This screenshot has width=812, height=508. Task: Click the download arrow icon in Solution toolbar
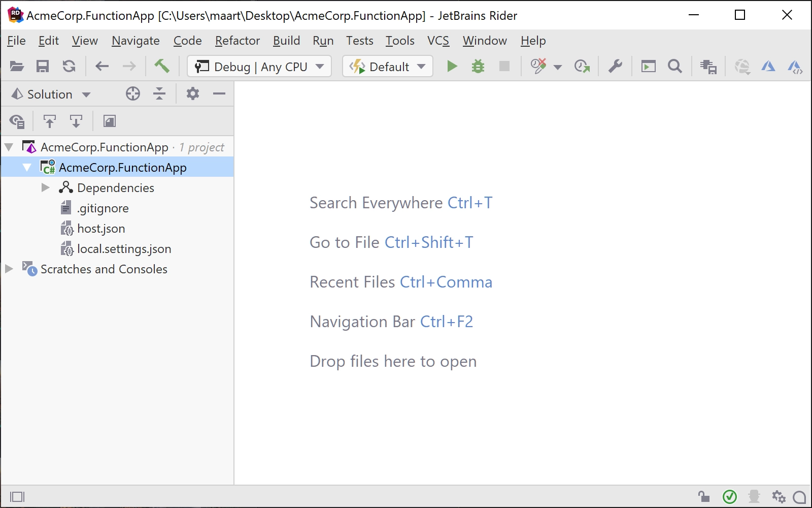point(76,121)
